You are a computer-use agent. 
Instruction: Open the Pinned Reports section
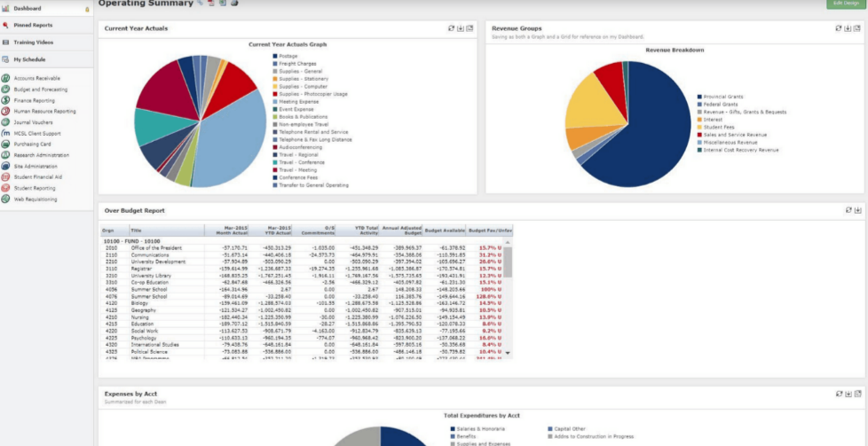pos(33,25)
